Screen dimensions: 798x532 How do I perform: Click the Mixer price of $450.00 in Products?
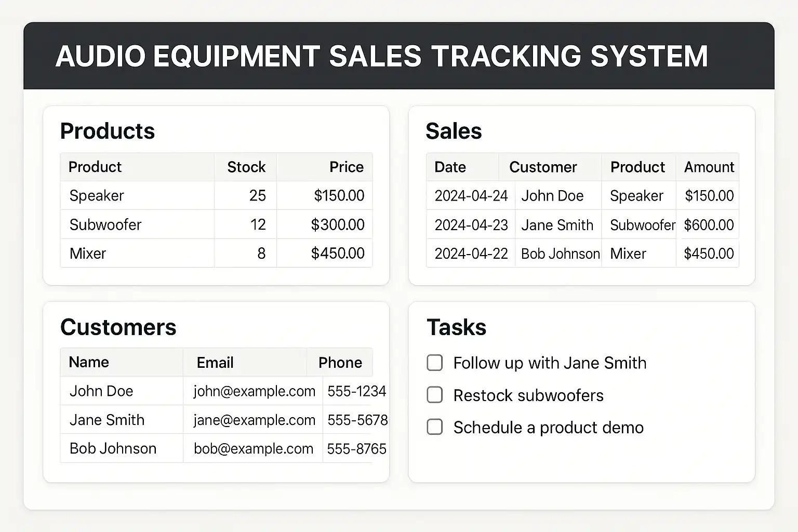pos(338,253)
